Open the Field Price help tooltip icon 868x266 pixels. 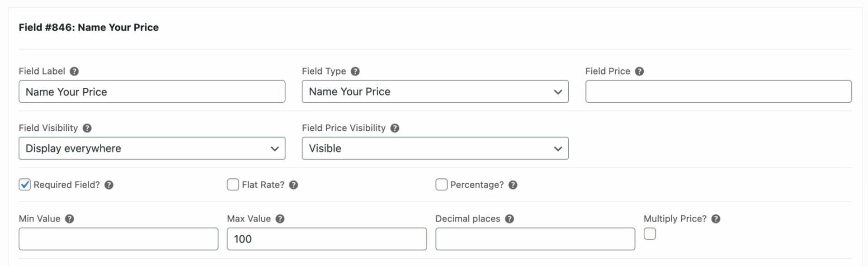[x=639, y=71]
